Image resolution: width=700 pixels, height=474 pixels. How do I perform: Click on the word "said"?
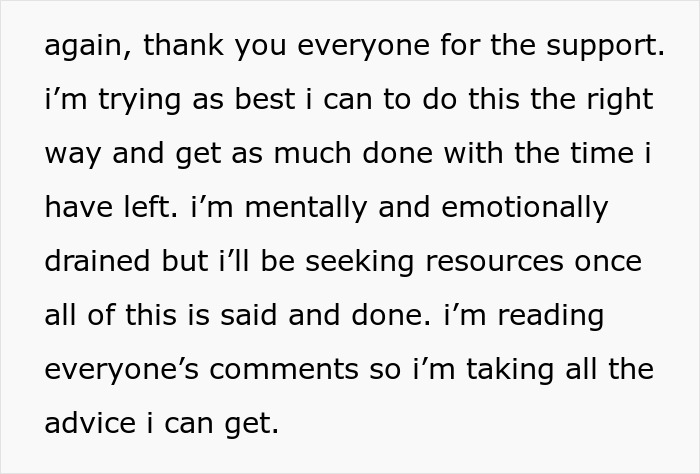248,315
